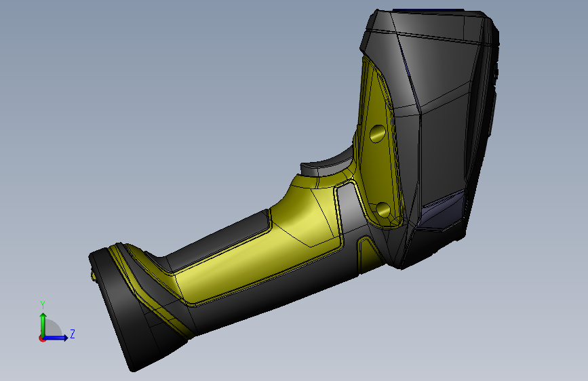
Task: Select the gray trigger on the scanner model
Action: click(328, 165)
